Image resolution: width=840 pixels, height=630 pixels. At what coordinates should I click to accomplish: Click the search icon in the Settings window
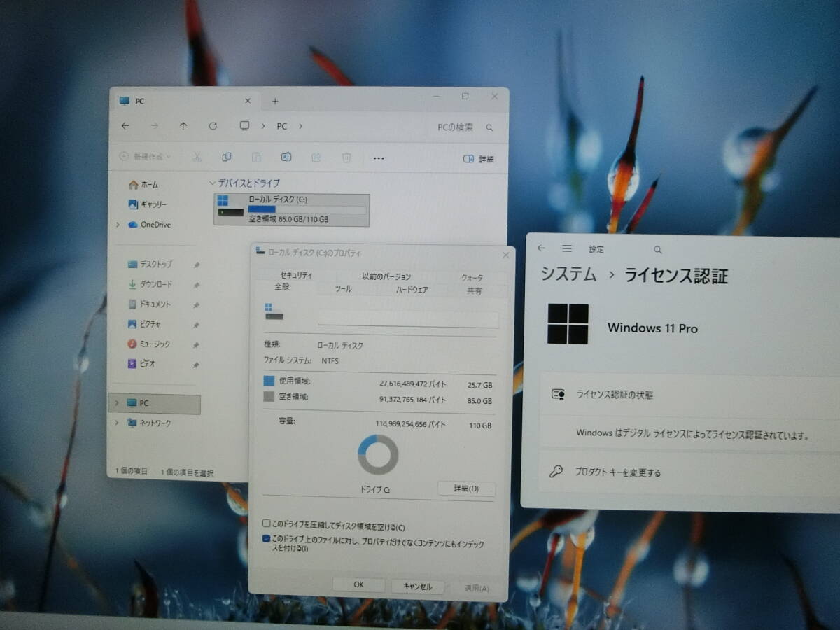coord(658,249)
